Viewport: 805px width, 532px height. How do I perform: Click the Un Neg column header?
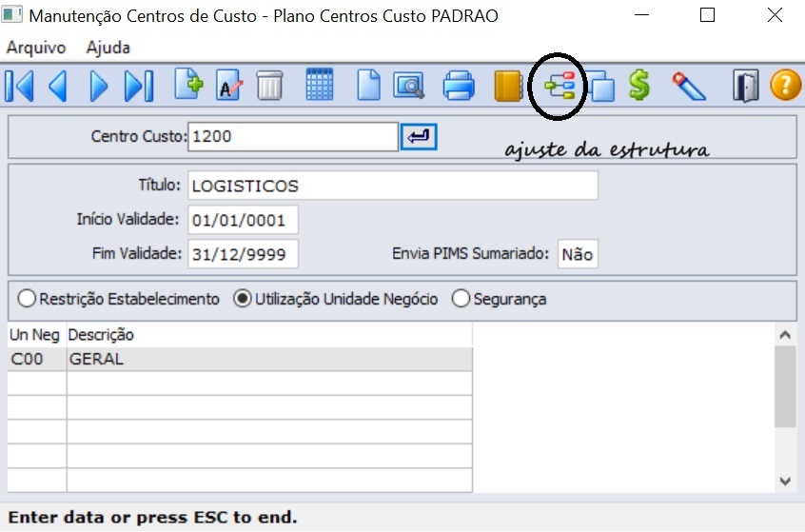click(35, 335)
